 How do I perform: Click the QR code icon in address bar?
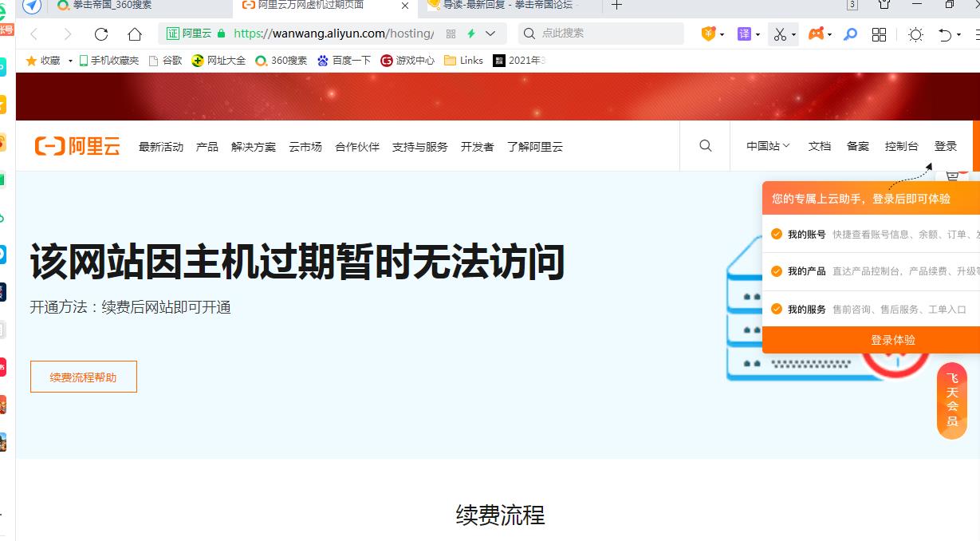[x=451, y=34]
